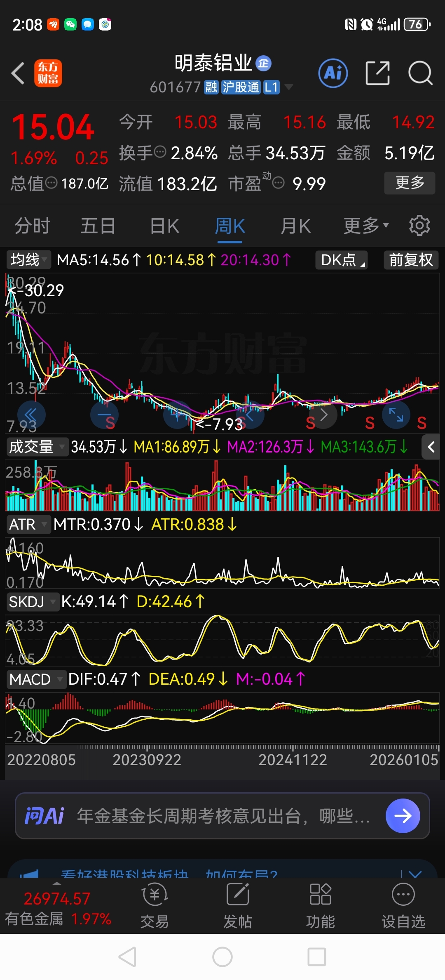445x980 pixels.
Task: Open the Ai assistant icon in header
Action: tap(333, 73)
